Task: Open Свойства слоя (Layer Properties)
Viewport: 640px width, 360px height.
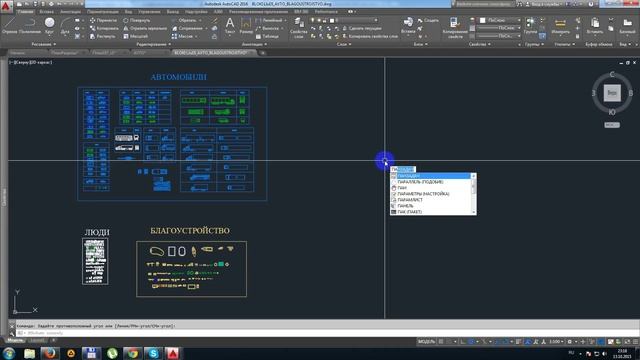Action: tap(298, 28)
